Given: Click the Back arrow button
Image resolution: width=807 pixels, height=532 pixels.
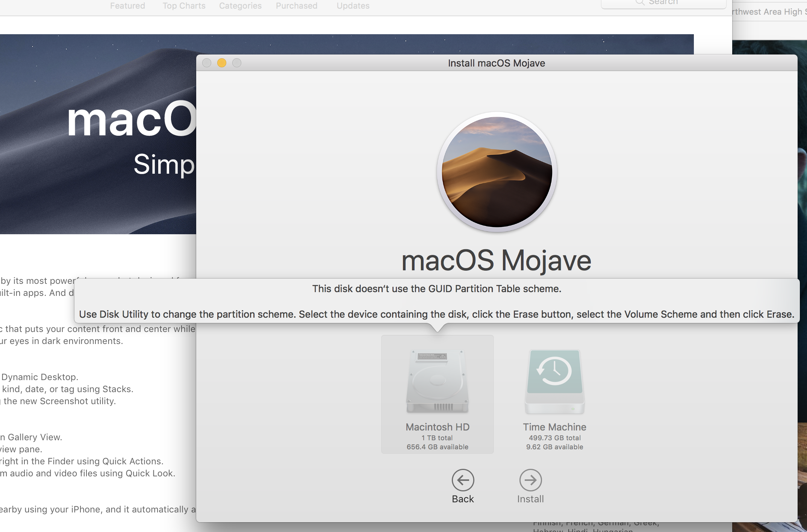Looking at the screenshot, I should [463, 480].
